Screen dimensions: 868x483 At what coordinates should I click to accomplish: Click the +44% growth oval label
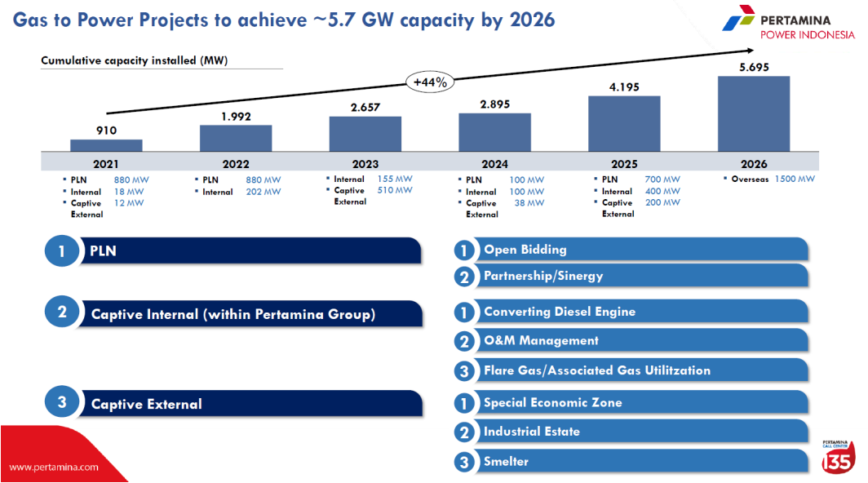pos(430,82)
